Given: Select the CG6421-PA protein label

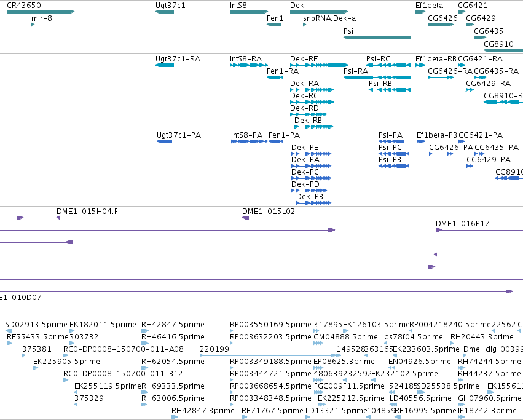Looking at the screenshot, I should click(481, 135).
